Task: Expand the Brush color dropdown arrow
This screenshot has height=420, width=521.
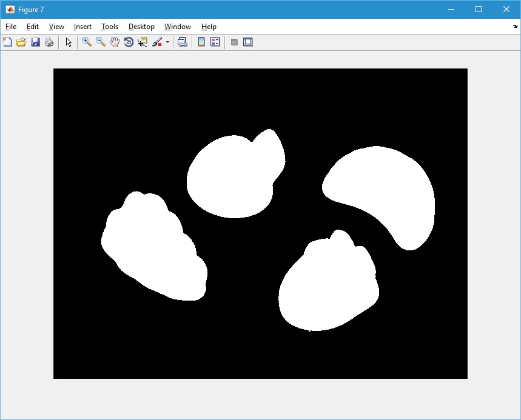Action: 167,42
